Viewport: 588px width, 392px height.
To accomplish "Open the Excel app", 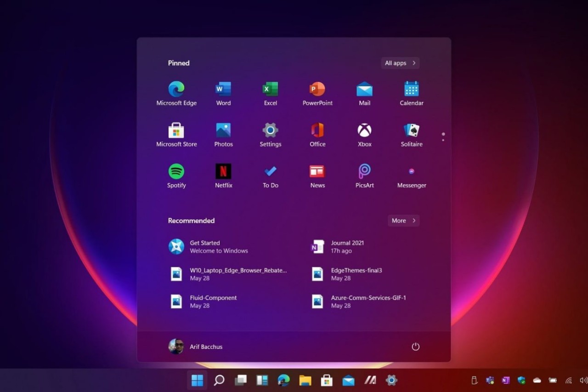I will click(270, 90).
